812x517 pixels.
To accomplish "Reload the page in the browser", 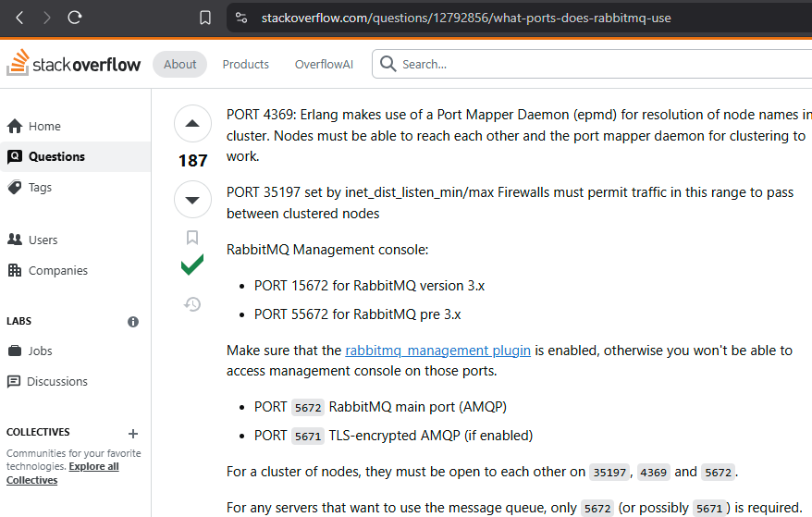I will coord(75,18).
